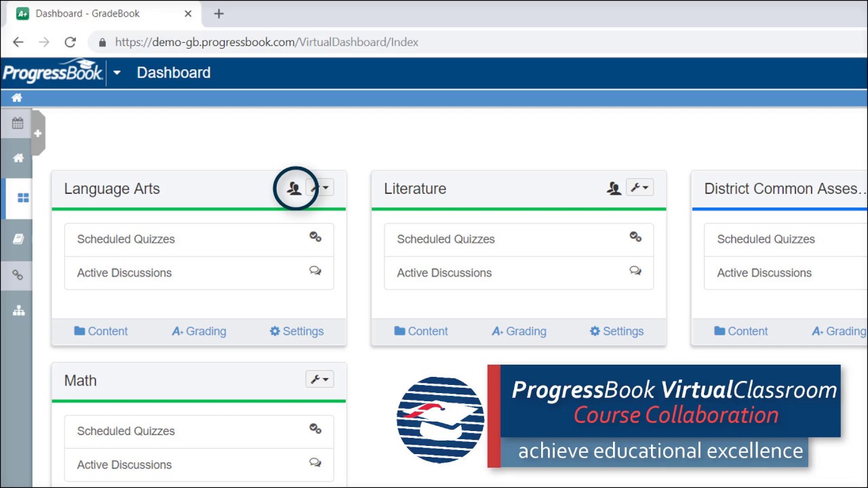Click the sitemap icon at sidebar bottom
The width and height of the screenshot is (868, 488).
tap(17, 310)
